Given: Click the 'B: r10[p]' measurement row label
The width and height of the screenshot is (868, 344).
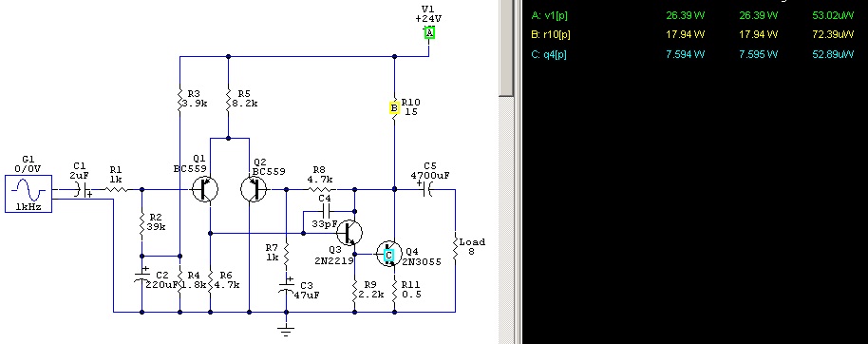Looking at the screenshot, I should pos(550,34).
